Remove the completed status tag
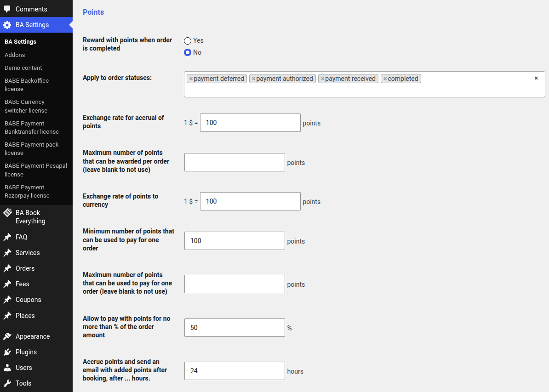 click(385, 79)
